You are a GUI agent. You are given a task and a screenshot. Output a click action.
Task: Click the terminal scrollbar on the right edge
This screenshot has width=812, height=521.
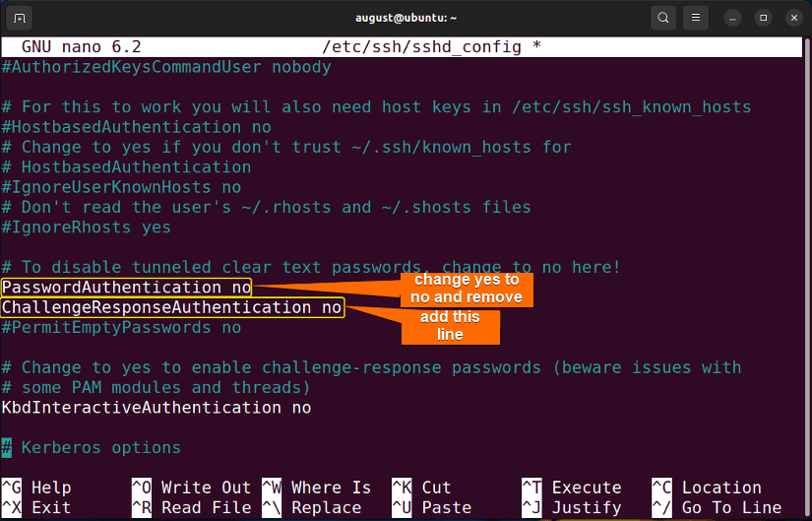(x=807, y=278)
